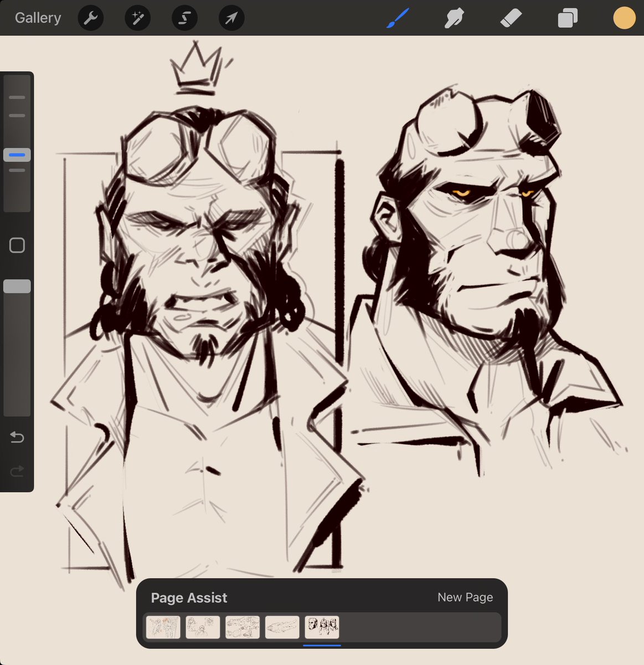Open the Adjustments magic wand menu
Image resolution: width=644 pixels, height=665 pixels.
[x=137, y=18]
